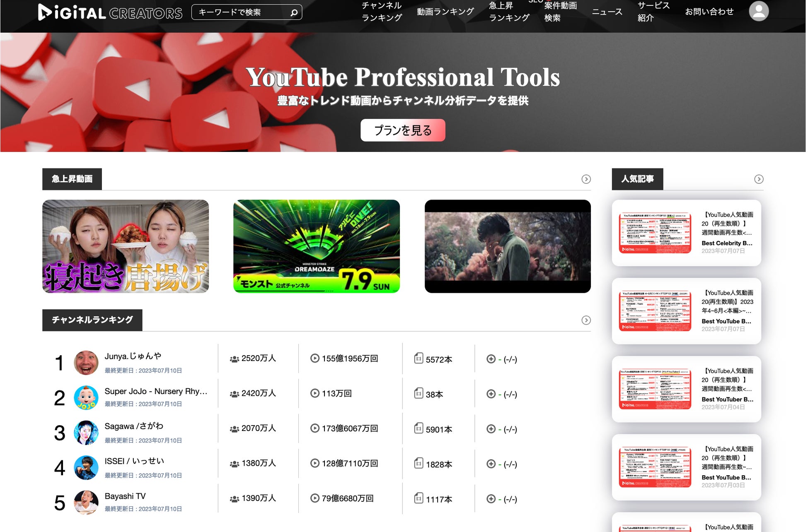
Task: Open the モンスト DREAMDAZE video thumbnail
Action: [x=317, y=246]
